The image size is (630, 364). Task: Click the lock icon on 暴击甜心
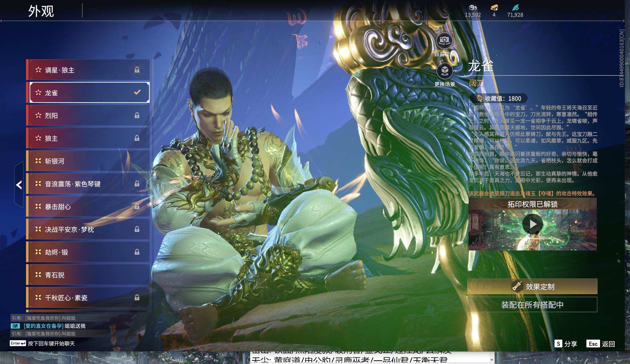pyautogui.click(x=137, y=207)
